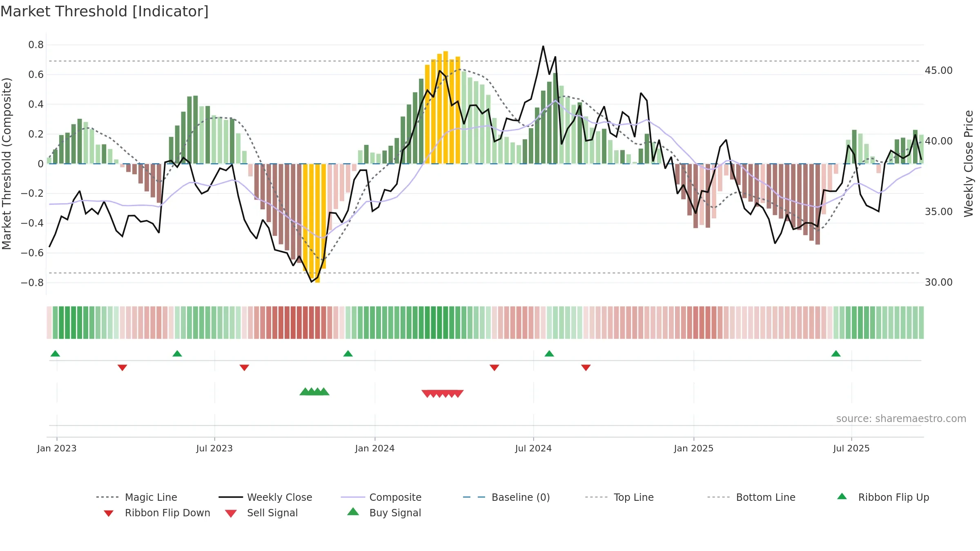Click the ribbon flip up marker before Jul 2025
This screenshot has height=551, width=980.
click(x=836, y=353)
